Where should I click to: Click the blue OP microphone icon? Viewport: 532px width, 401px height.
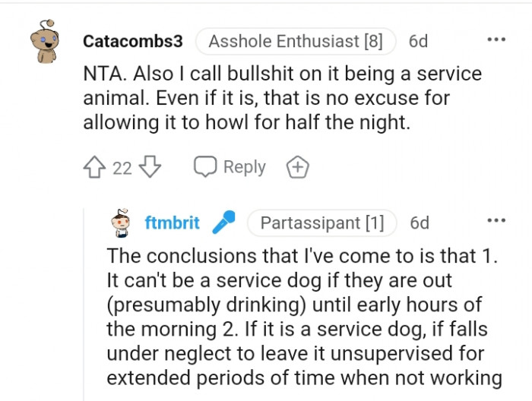tap(223, 223)
